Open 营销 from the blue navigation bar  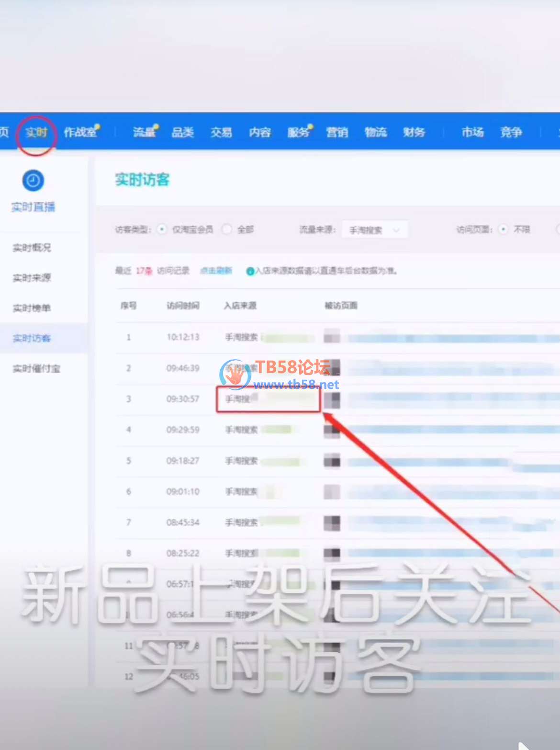point(337,133)
